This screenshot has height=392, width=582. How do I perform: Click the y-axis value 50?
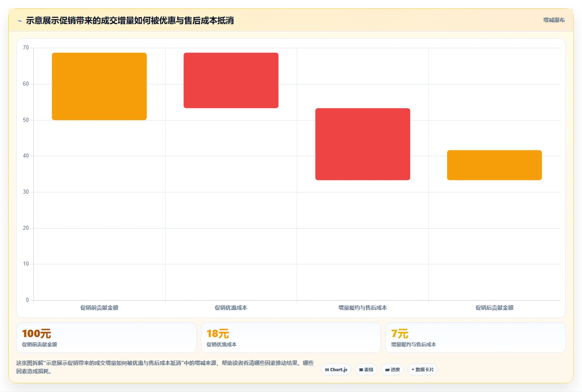pos(26,120)
